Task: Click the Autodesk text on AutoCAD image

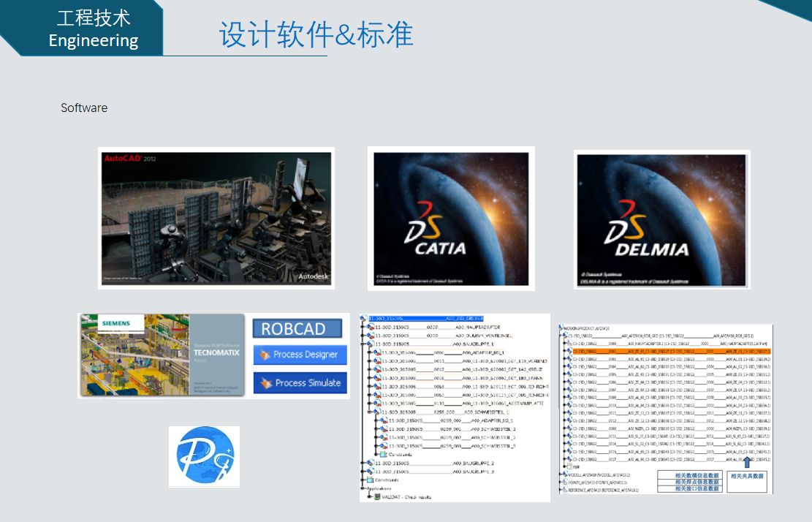Action: click(313, 276)
